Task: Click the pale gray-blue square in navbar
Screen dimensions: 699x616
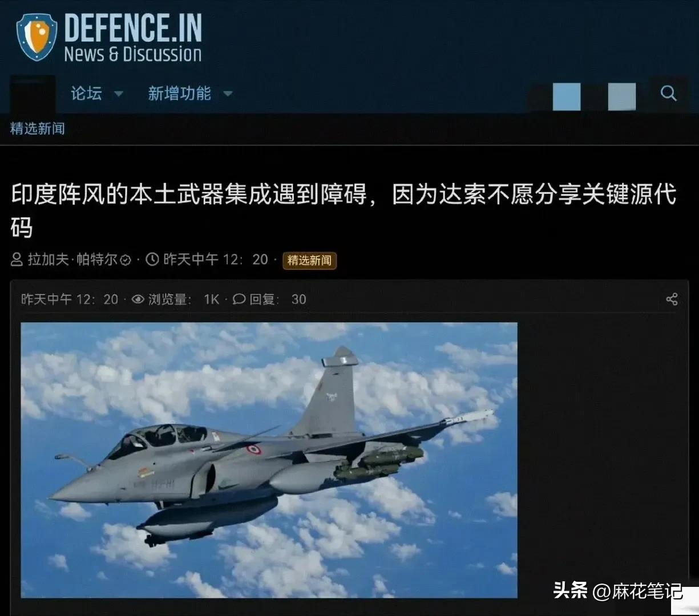Action: coord(622,97)
